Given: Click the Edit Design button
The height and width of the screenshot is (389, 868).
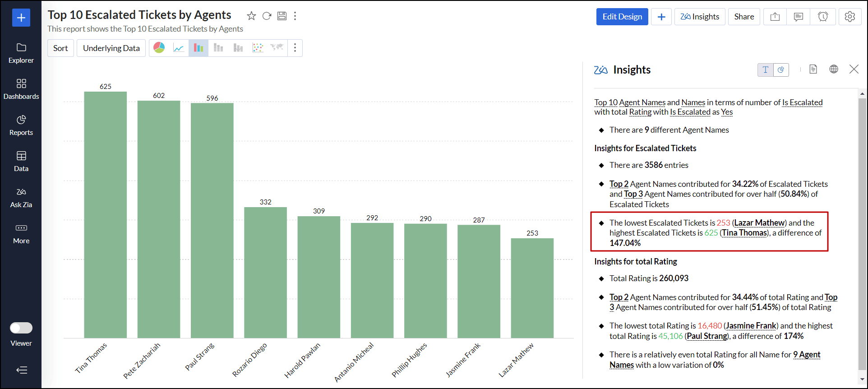Looking at the screenshot, I should click(622, 17).
